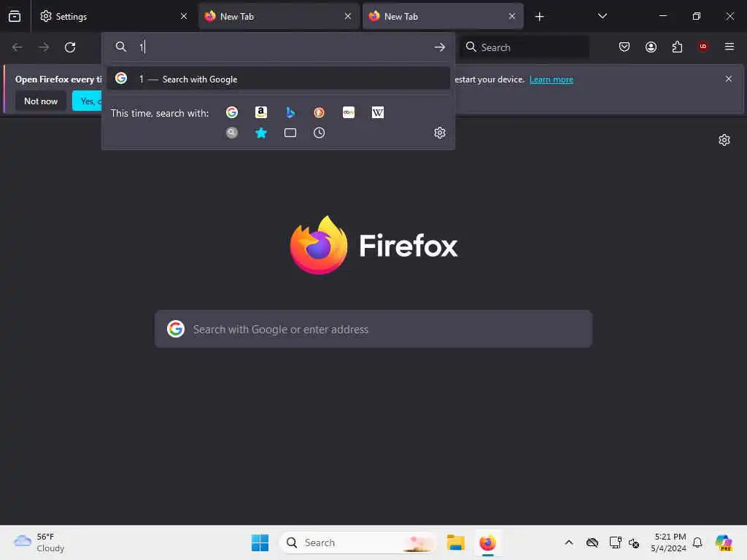Search this time with Wikipedia icon

(378, 112)
